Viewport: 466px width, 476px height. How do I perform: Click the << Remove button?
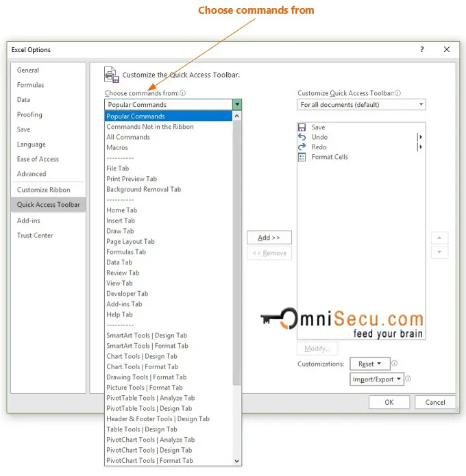(x=269, y=253)
